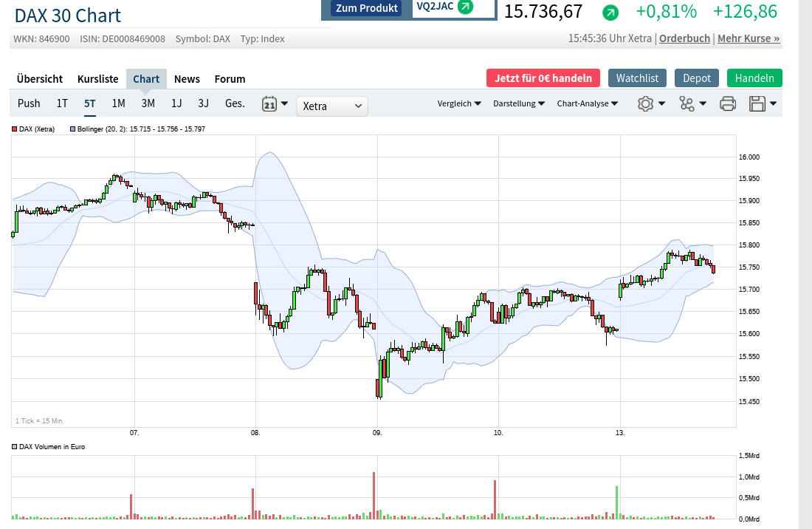The height and width of the screenshot is (529, 812).
Task: Click the WKN: 846900 text
Action: point(41,39)
